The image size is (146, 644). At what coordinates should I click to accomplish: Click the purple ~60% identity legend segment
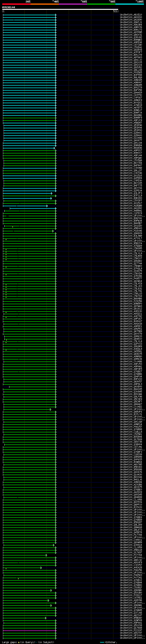73,4
